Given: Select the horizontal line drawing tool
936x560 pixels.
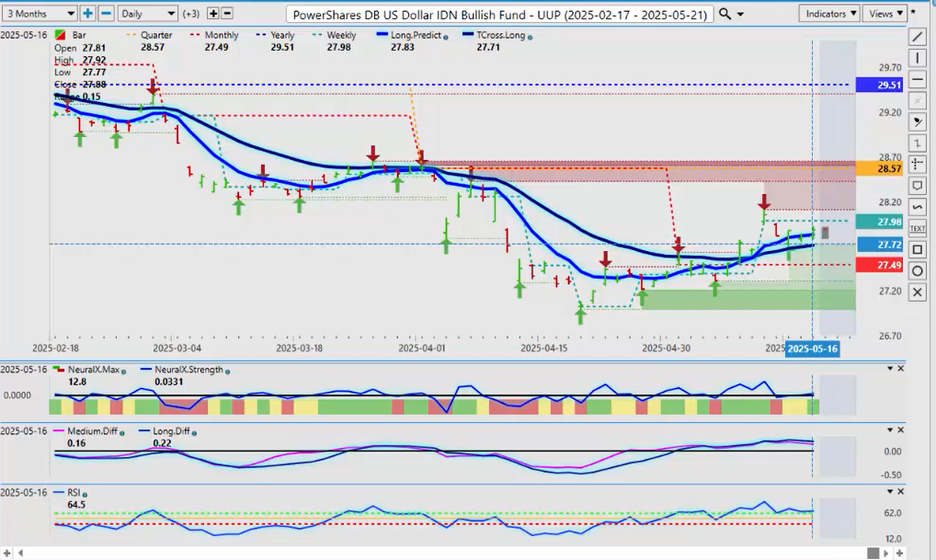Looking at the screenshot, I should point(917,79).
